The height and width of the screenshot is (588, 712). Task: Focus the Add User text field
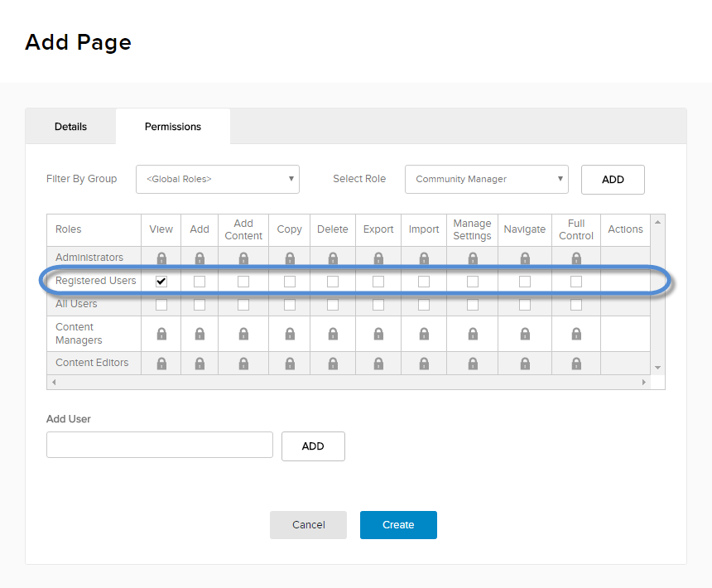(160, 445)
